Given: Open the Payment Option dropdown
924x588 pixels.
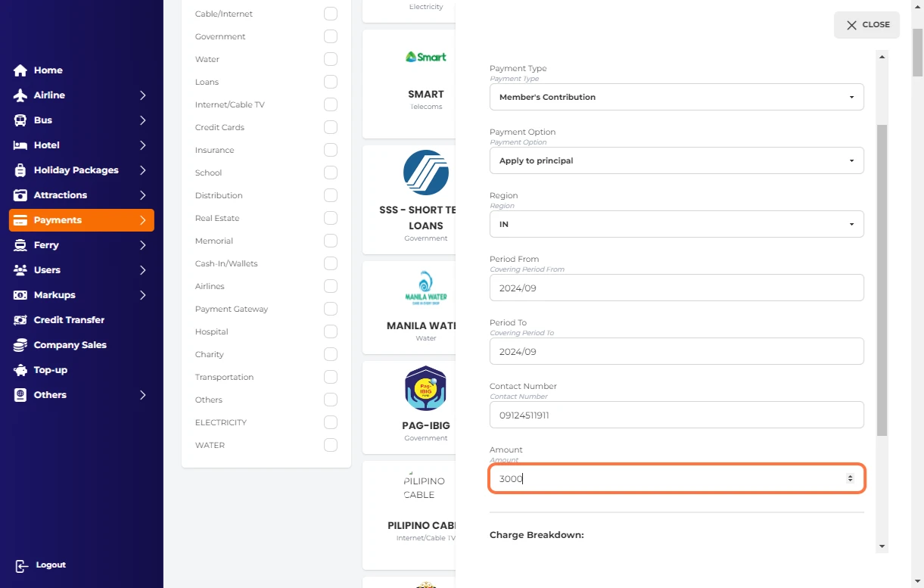Looking at the screenshot, I should 676,160.
